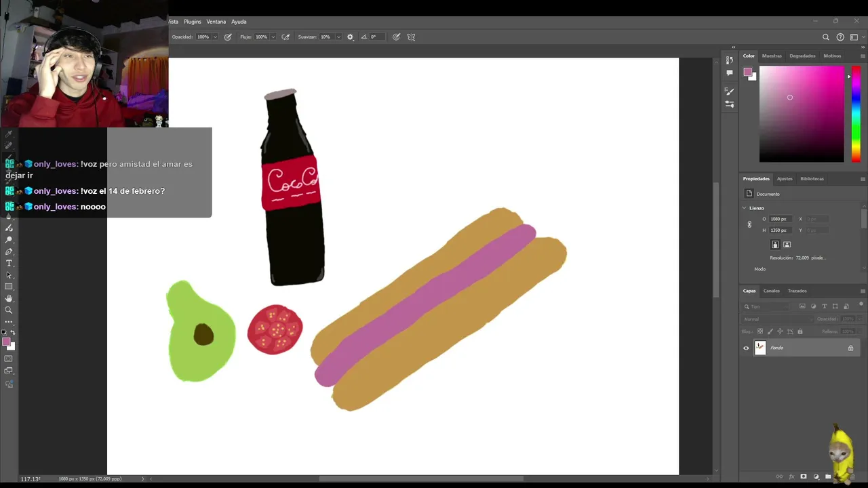The image size is (868, 488).
Task: Open the help question mark icon
Action: [840, 37]
